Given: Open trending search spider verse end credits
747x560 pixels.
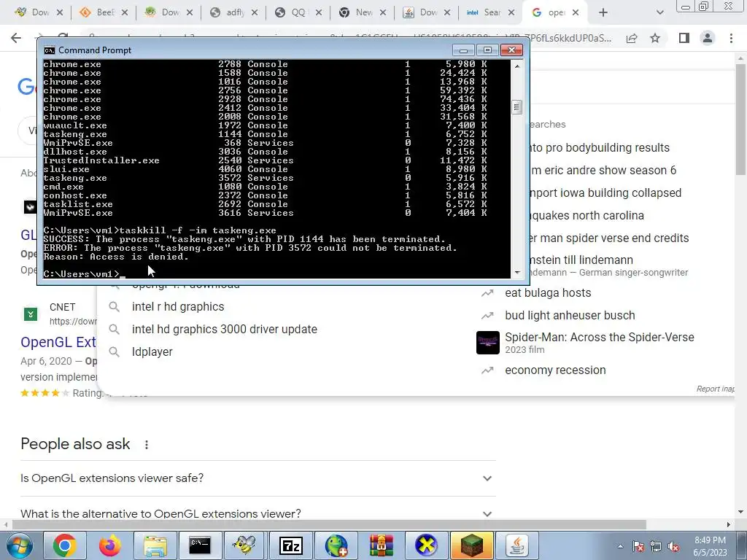Looking at the screenshot, I should [610, 238].
